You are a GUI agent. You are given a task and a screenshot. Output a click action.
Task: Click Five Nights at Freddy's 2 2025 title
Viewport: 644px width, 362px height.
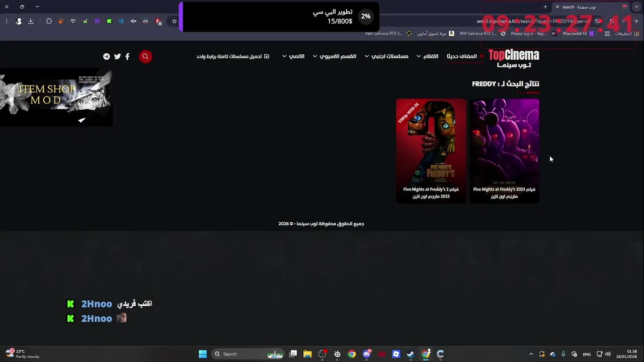[x=431, y=193]
